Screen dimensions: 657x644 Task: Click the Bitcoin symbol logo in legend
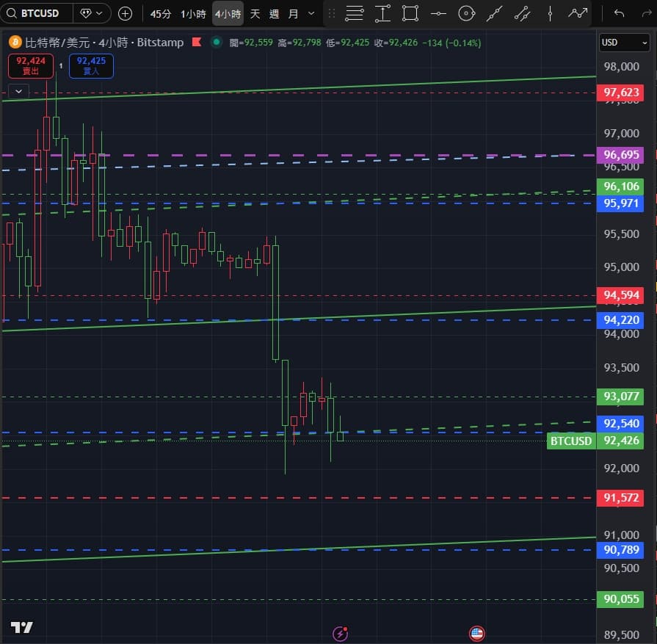click(15, 43)
